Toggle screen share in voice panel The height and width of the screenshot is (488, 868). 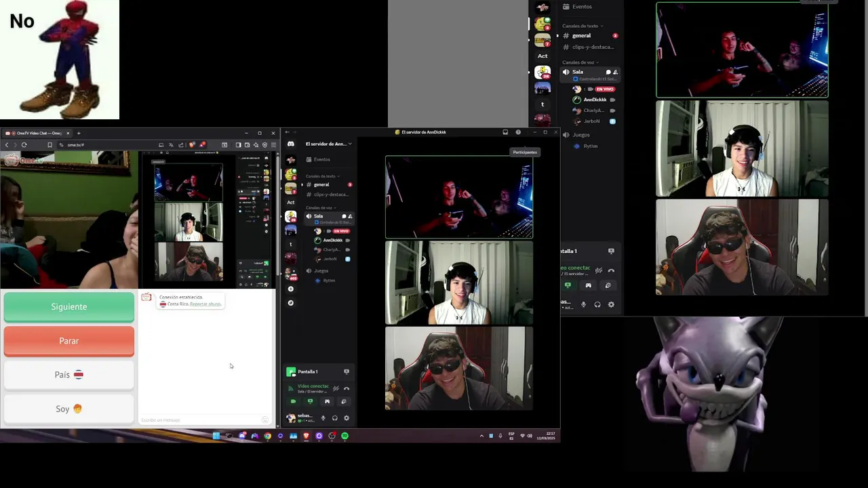310,401
